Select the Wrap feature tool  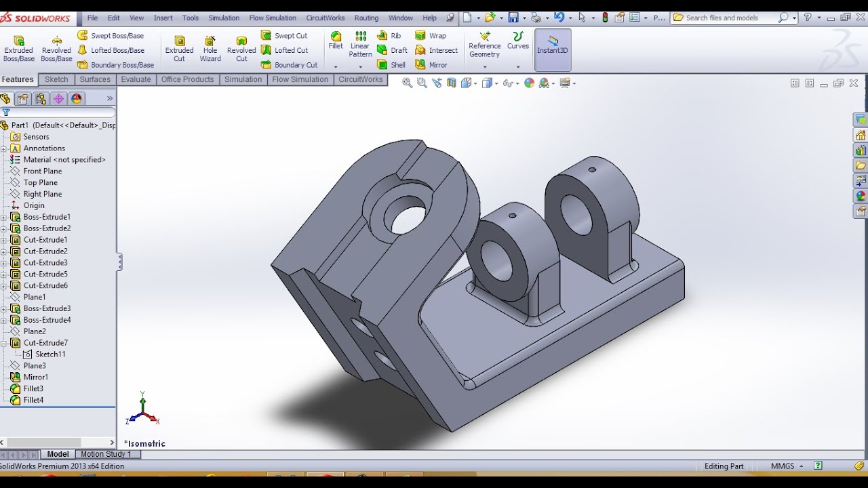click(431, 35)
